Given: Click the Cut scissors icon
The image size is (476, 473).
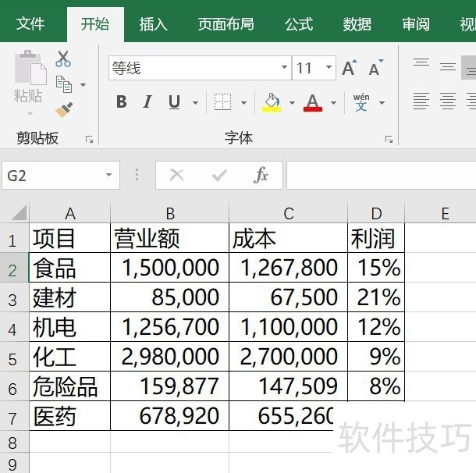Looking at the screenshot, I should pos(63,59).
